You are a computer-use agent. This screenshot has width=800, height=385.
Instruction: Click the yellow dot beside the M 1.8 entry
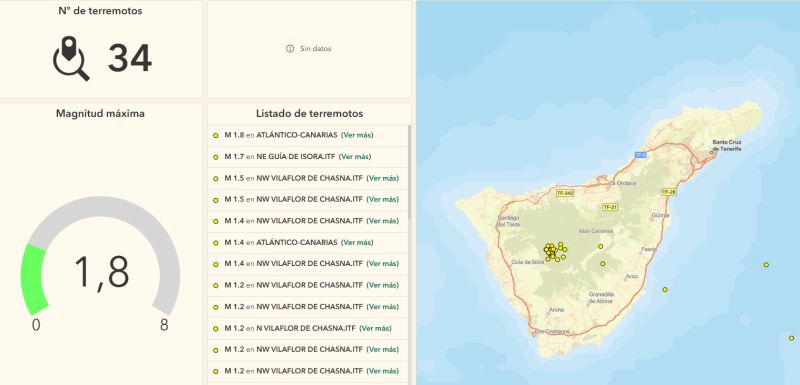[x=216, y=136]
